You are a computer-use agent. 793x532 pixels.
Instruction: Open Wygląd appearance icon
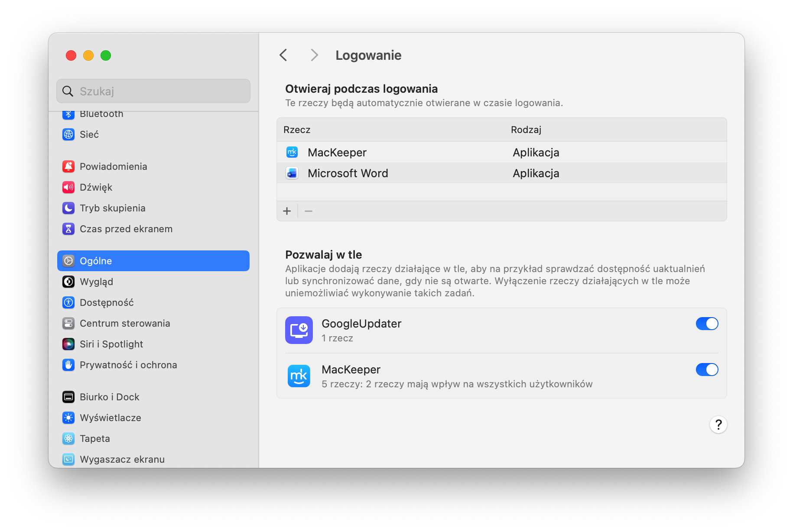click(68, 282)
